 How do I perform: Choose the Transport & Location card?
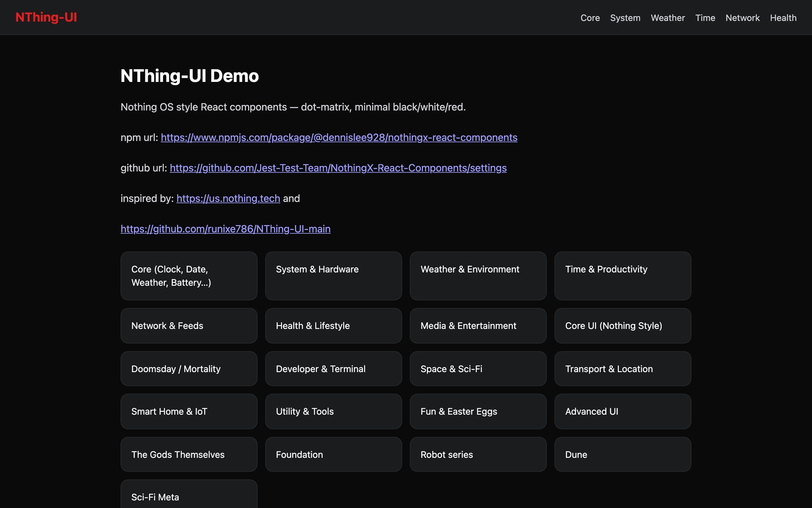pos(623,369)
